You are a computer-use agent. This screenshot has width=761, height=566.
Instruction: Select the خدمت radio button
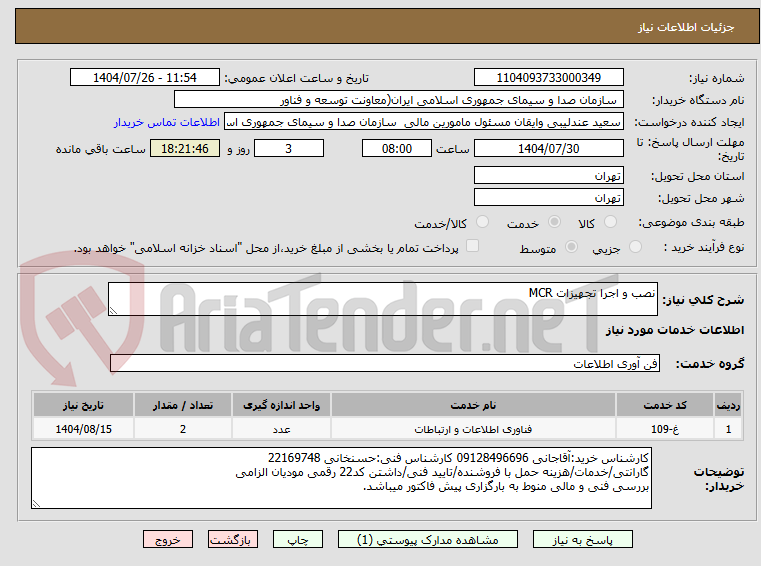click(554, 222)
